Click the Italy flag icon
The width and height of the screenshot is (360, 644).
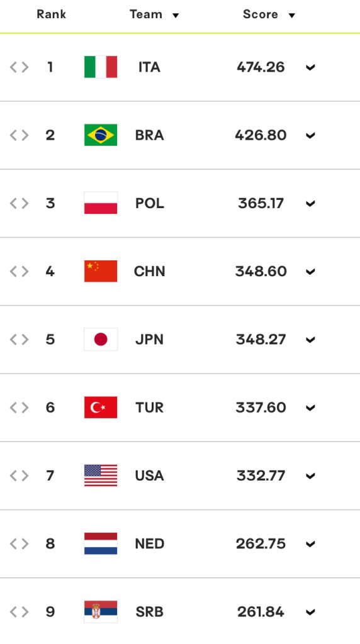pos(101,67)
